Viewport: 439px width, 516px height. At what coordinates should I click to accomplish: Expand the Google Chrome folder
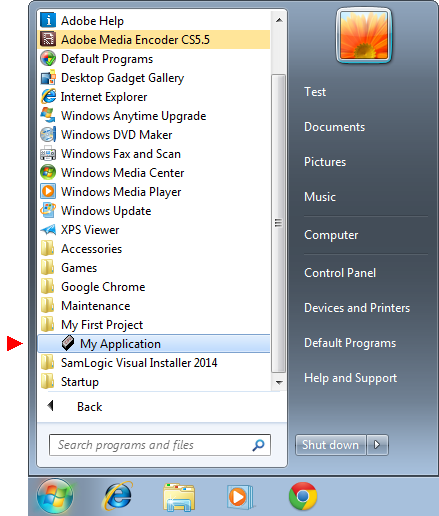point(154,287)
